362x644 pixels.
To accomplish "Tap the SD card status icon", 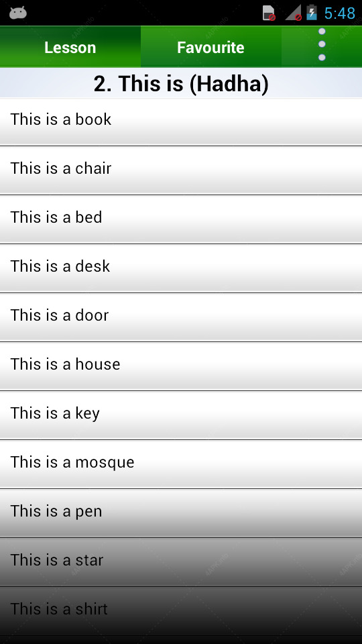I will [269, 13].
